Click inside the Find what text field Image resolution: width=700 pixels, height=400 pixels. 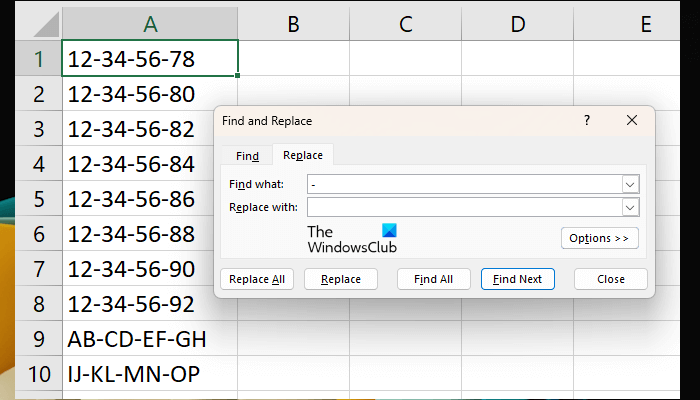(x=463, y=184)
